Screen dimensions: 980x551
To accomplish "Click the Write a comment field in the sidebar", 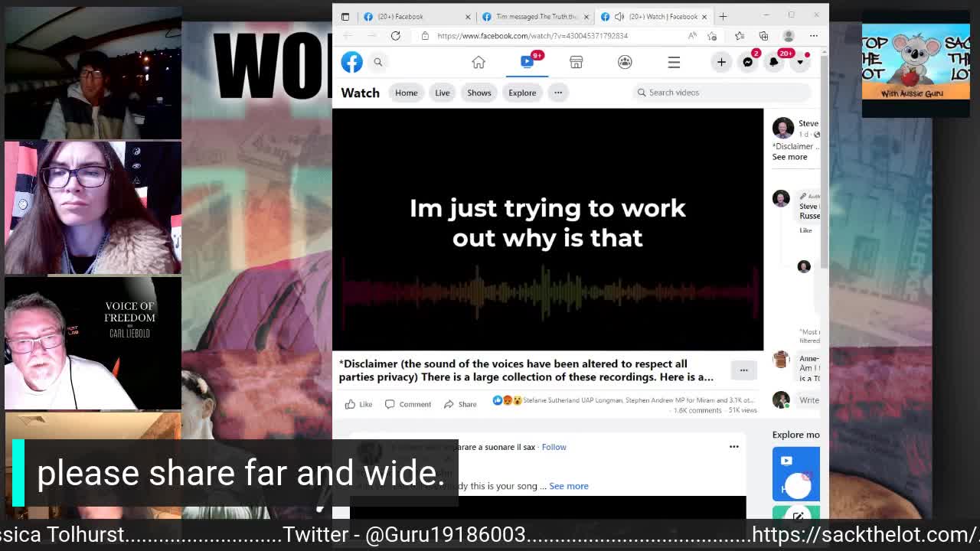I will click(x=808, y=400).
